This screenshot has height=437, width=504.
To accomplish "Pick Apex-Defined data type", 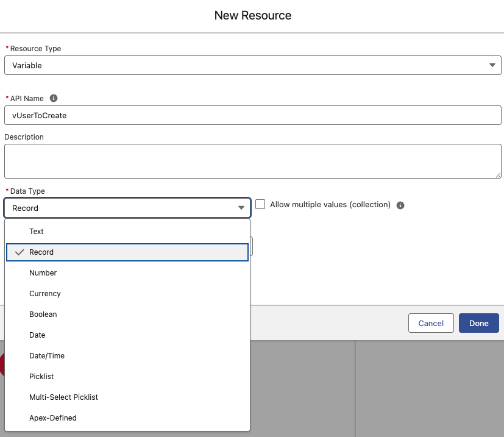I will click(x=53, y=418).
